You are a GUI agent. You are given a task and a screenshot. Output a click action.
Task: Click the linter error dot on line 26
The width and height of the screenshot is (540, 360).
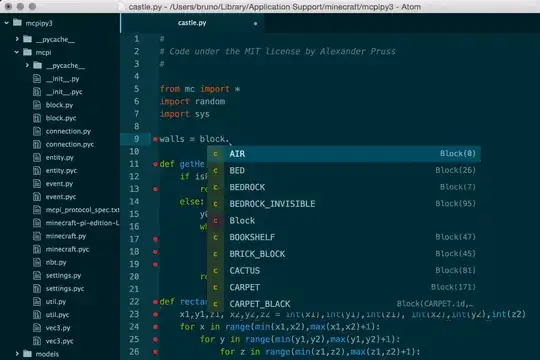[155, 352]
